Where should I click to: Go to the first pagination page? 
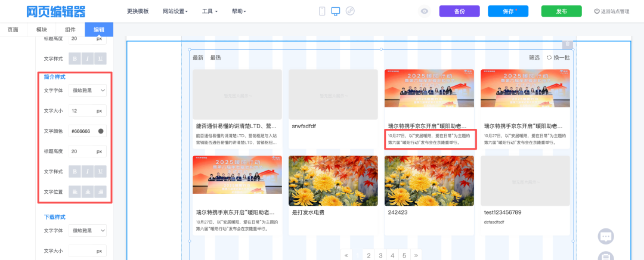click(x=346, y=255)
